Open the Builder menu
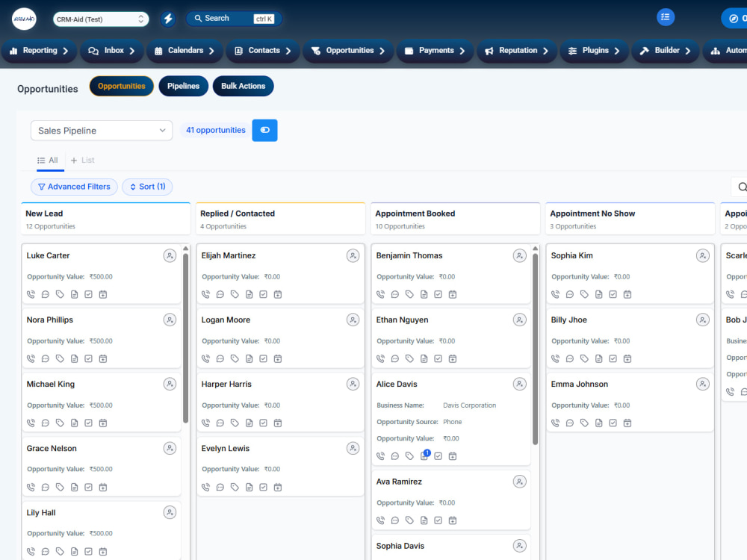 (665, 51)
